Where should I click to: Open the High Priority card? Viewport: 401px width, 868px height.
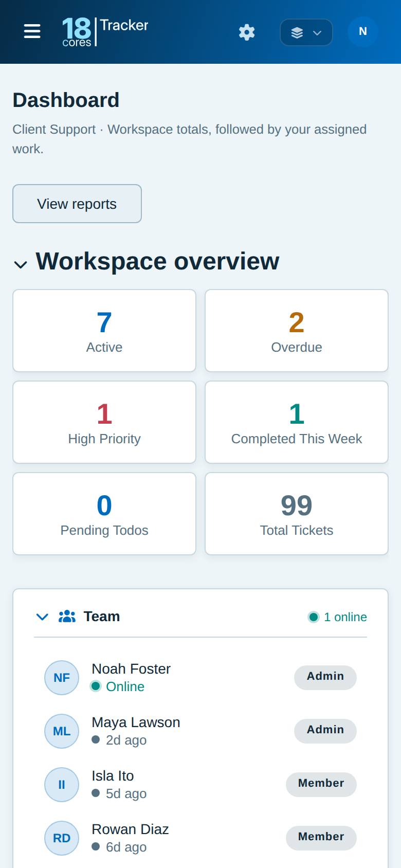click(x=104, y=422)
